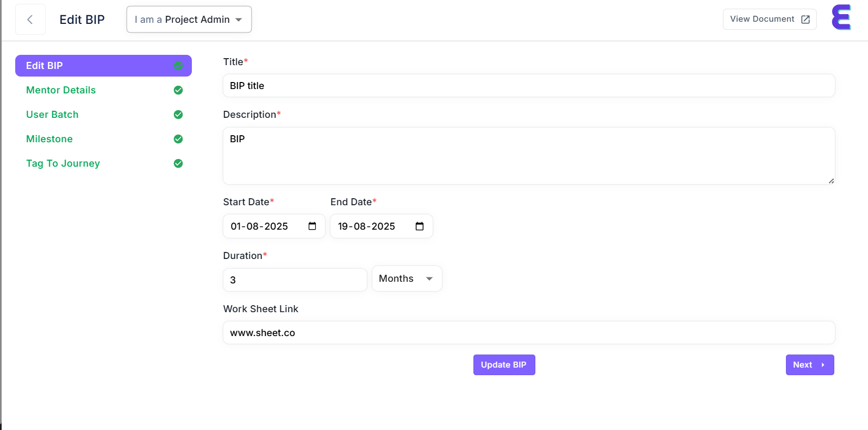The image size is (868, 430).
Task: Click the Edit BIP green checkmark icon
Action: tap(178, 66)
